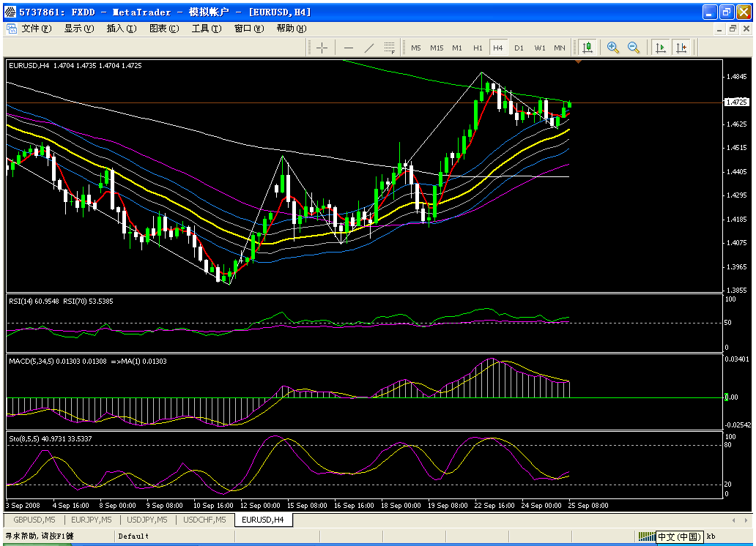
Task: Zoom in on the chart
Action: pos(613,48)
